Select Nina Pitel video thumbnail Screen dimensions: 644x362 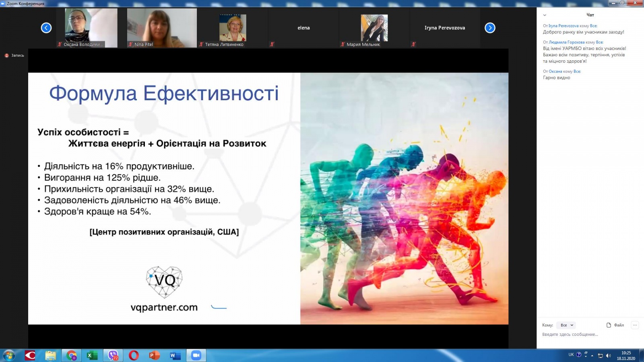tap(162, 28)
